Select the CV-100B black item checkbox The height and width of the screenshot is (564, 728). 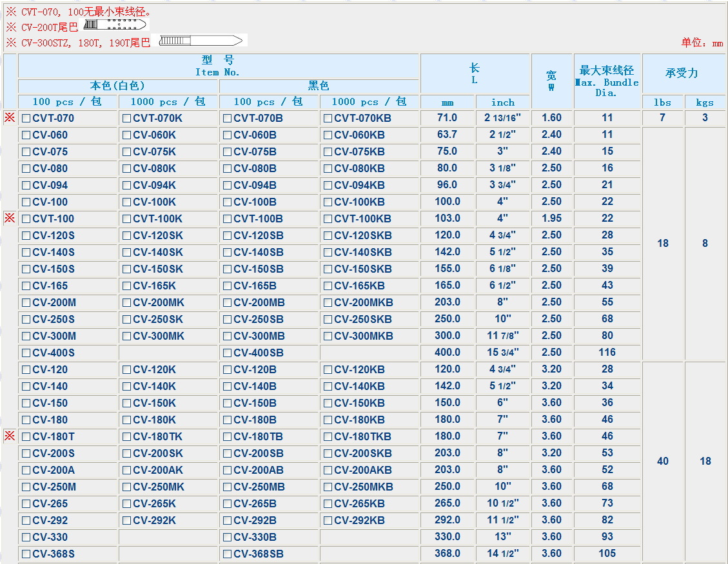click(227, 202)
